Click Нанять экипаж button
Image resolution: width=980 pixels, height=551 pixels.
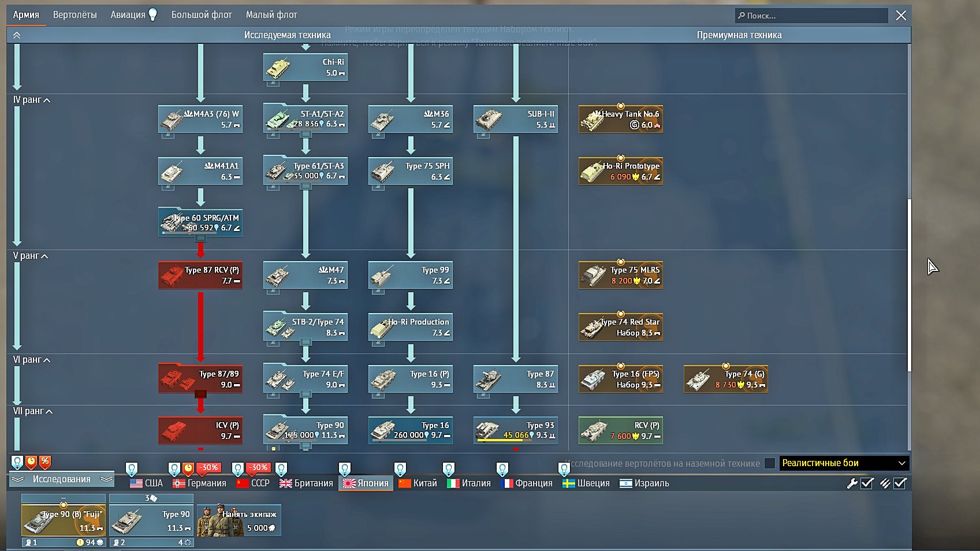pyautogui.click(x=239, y=520)
